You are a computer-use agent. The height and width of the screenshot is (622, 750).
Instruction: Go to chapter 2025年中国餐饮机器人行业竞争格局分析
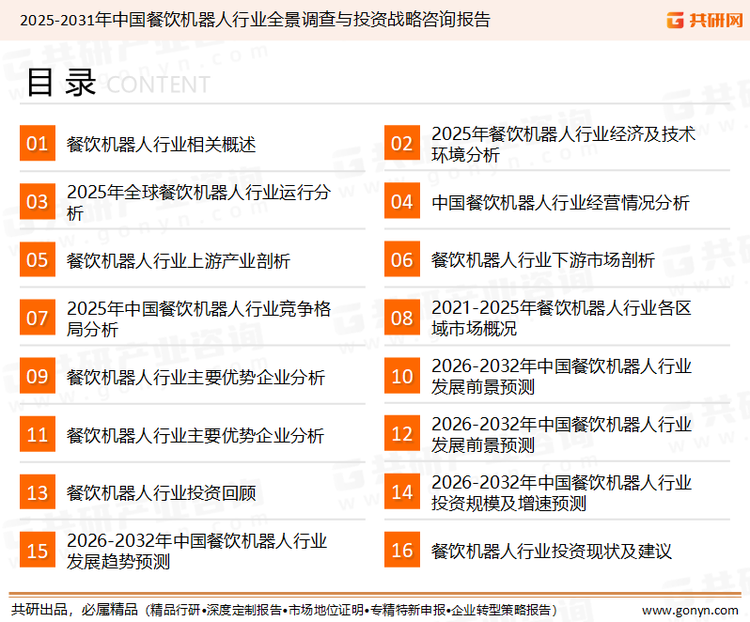[x=198, y=319]
